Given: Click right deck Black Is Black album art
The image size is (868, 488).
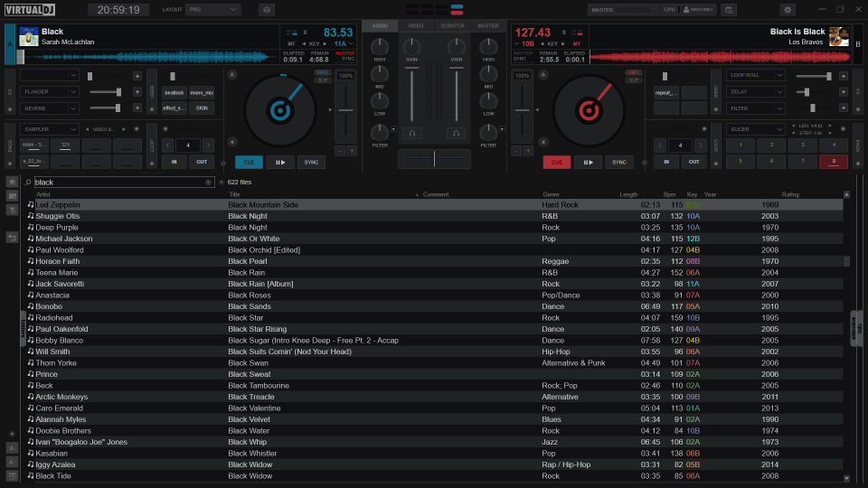Looking at the screenshot, I should click(839, 36).
